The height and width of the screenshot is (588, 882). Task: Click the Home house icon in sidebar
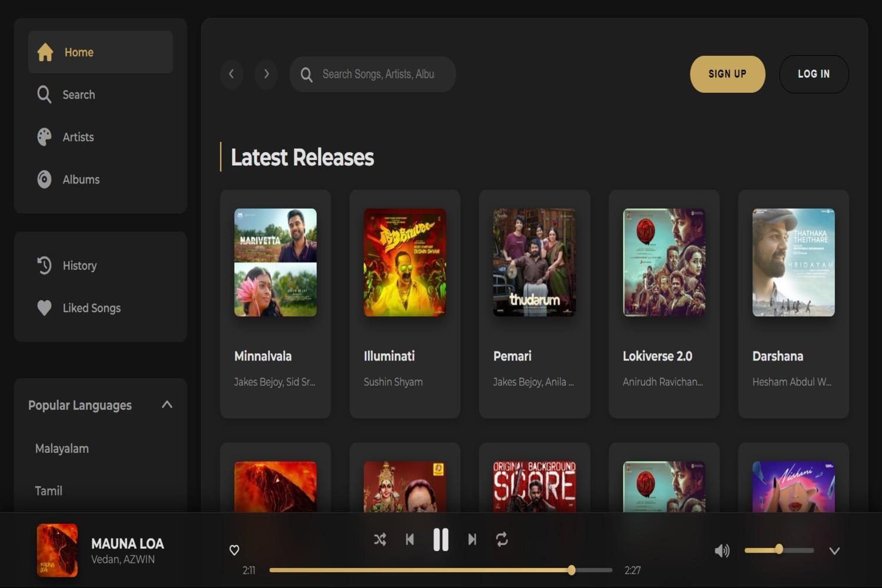point(45,52)
